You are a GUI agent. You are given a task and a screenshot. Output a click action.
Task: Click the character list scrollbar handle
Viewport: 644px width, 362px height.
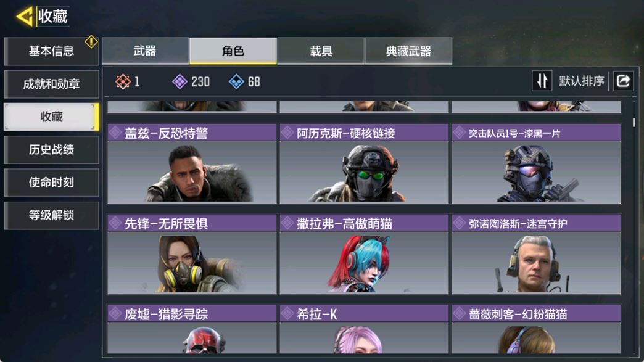click(634, 122)
